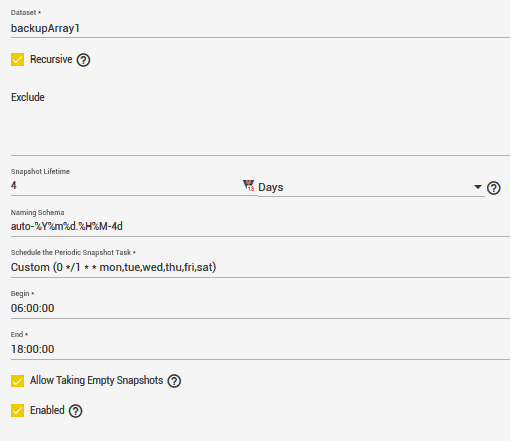The width and height of the screenshot is (510, 441).
Task: Open the Days lifetime unit dropdown
Action: [x=371, y=187]
